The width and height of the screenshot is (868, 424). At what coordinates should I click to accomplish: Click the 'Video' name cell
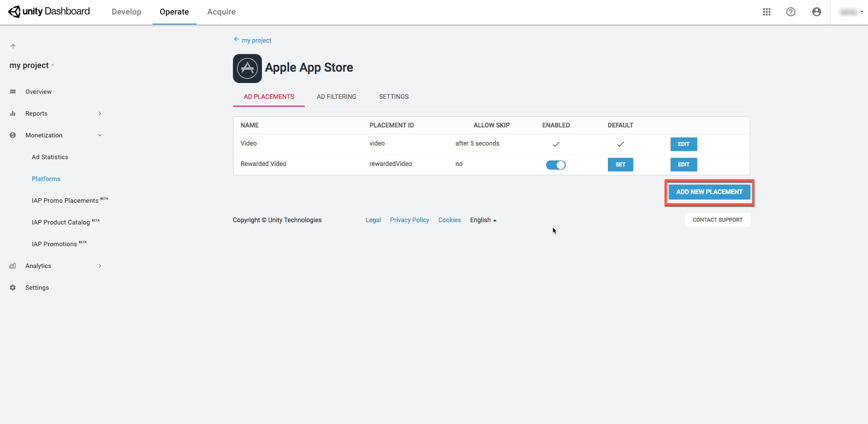tap(249, 143)
